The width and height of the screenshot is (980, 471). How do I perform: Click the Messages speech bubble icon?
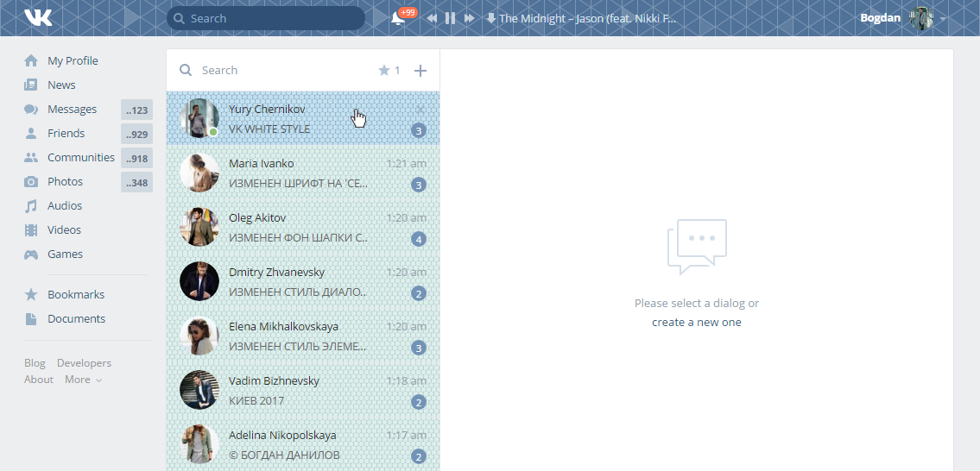[30, 110]
